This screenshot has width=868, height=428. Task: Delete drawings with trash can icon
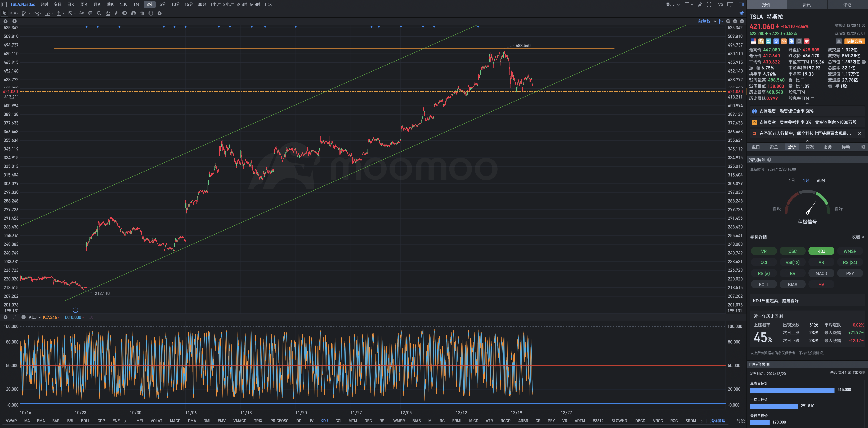[x=142, y=13]
